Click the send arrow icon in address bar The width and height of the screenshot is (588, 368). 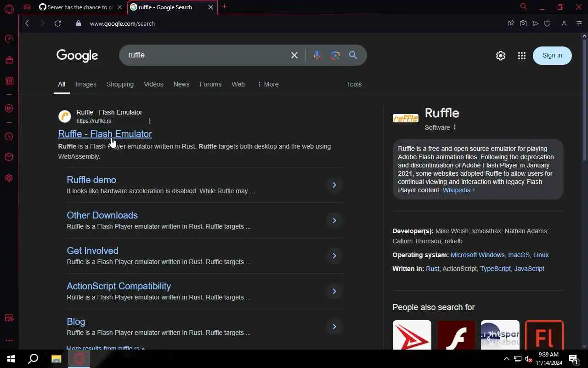(535, 23)
